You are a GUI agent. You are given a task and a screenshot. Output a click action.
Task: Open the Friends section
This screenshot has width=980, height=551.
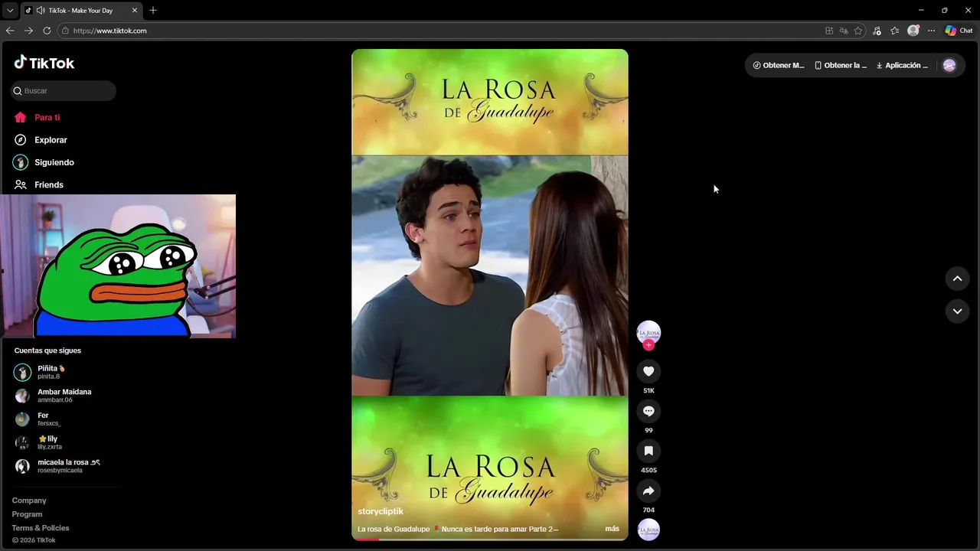click(48, 184)
